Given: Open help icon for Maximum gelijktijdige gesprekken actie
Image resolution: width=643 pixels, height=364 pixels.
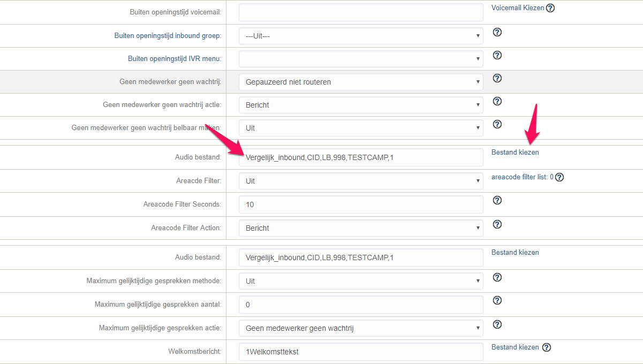Looking at the screenshot, I should click(x=497, y=324).
